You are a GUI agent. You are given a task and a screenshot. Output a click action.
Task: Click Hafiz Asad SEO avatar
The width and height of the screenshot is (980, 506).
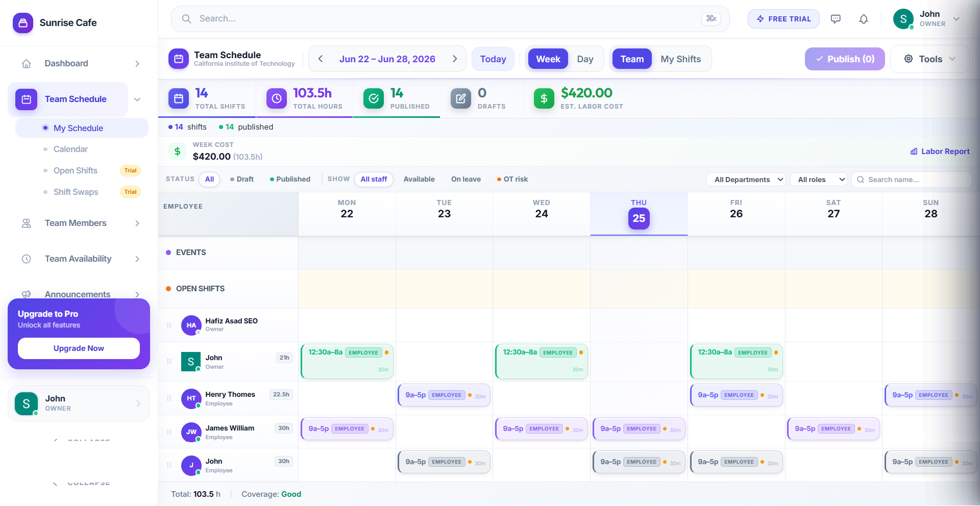191,325
